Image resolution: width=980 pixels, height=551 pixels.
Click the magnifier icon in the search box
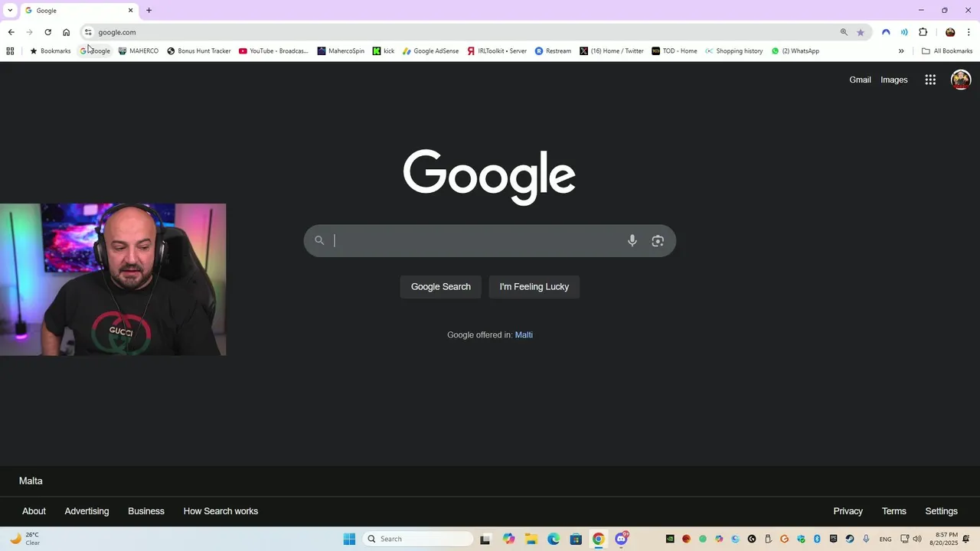tap(319, 240)
